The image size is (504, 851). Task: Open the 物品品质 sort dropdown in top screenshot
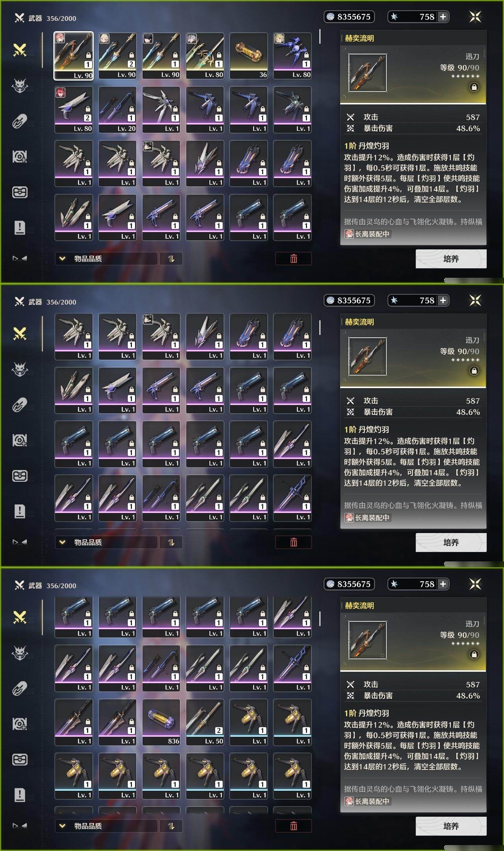pos(106,259)
